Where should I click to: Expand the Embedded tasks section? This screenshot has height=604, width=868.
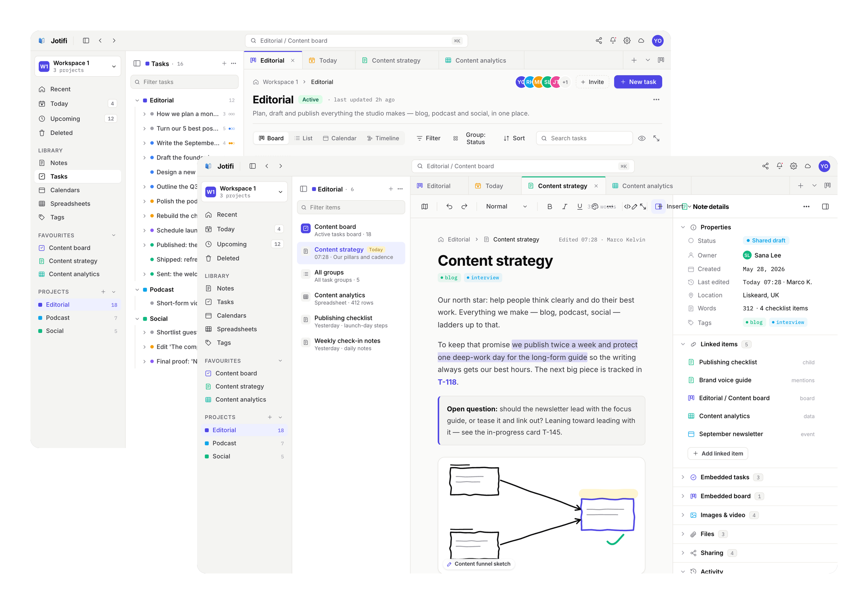pyautogui.click(x=683, y=477)
